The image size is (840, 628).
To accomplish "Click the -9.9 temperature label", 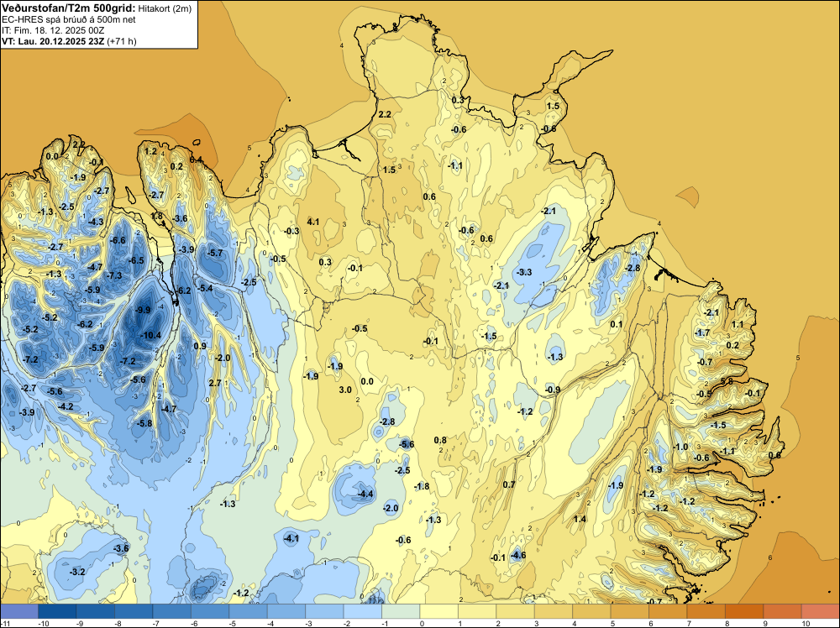I will point(143,310).
